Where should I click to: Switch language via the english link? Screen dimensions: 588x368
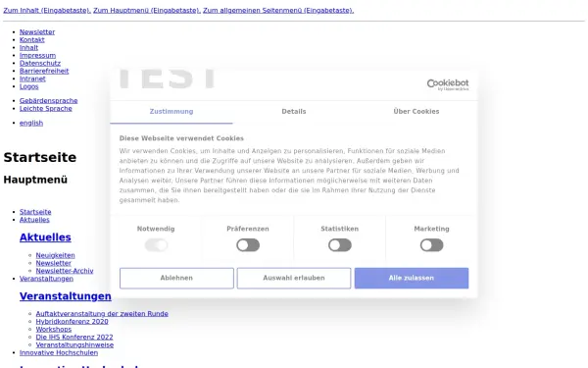point(31,123)
